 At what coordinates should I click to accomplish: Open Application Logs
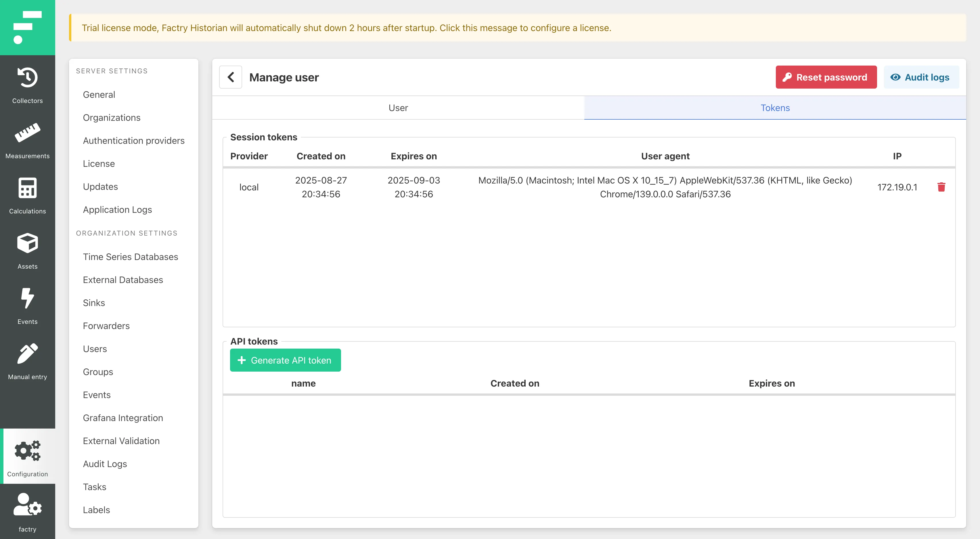(x=117, y=210)
